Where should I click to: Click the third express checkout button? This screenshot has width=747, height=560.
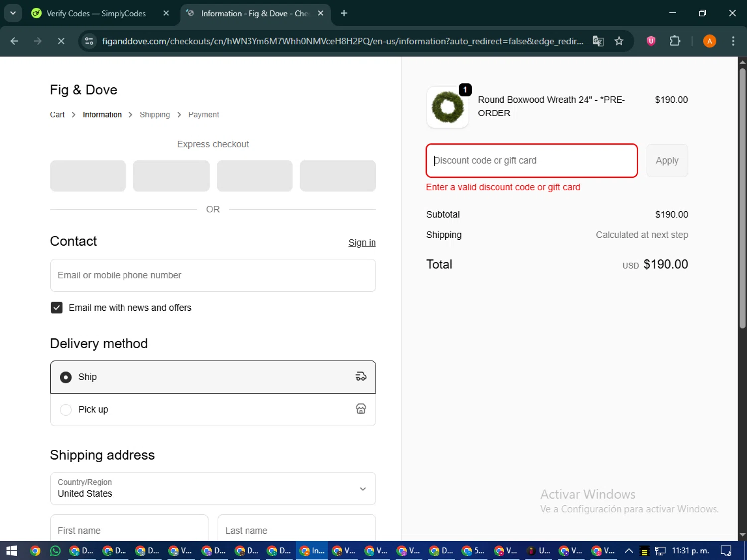coord(254,176)
